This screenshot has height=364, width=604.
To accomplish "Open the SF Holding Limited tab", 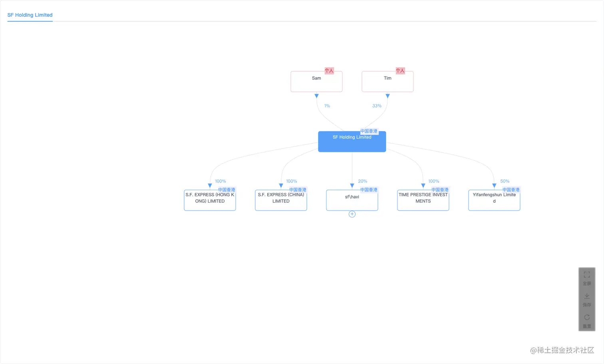I will (x=30, y=15).
